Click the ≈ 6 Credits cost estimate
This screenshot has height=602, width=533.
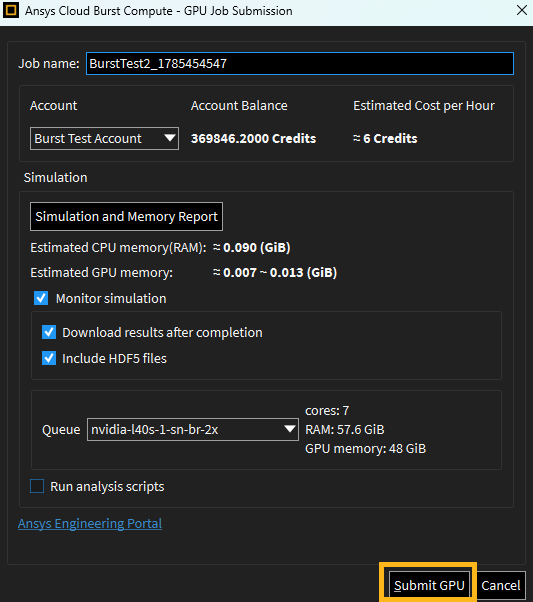pos(385,138)
